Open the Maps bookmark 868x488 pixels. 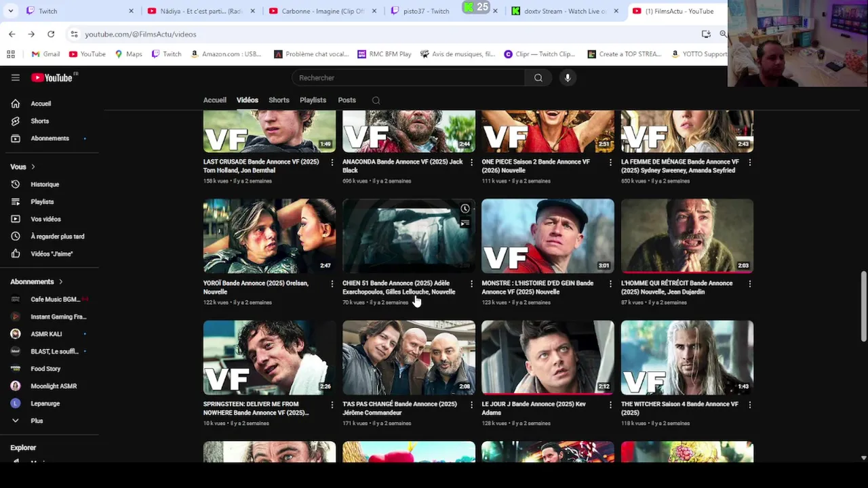pos(128,54)
